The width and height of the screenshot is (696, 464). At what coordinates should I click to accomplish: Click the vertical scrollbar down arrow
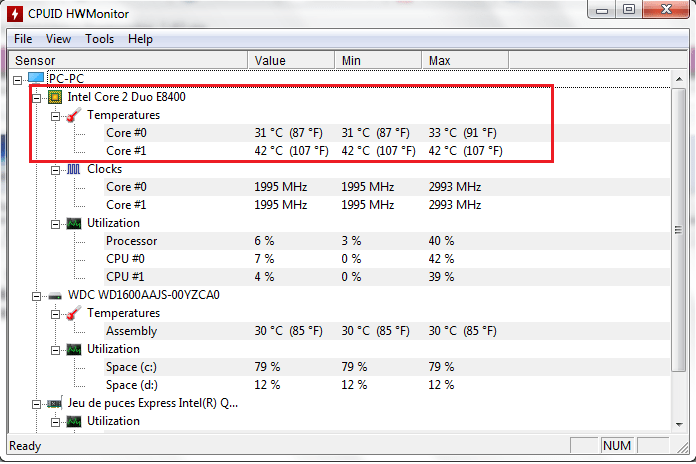click(679, 425)
